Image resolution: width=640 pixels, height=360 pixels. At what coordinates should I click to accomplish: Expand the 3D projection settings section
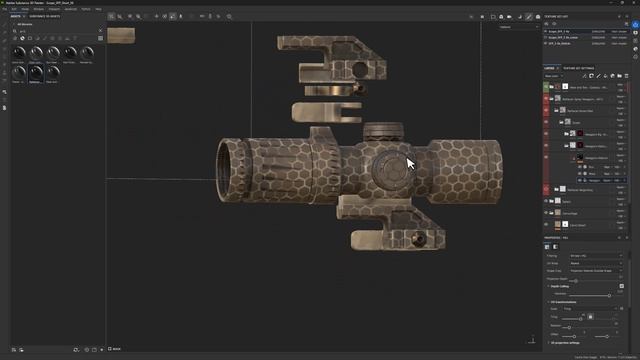[548, 343]
